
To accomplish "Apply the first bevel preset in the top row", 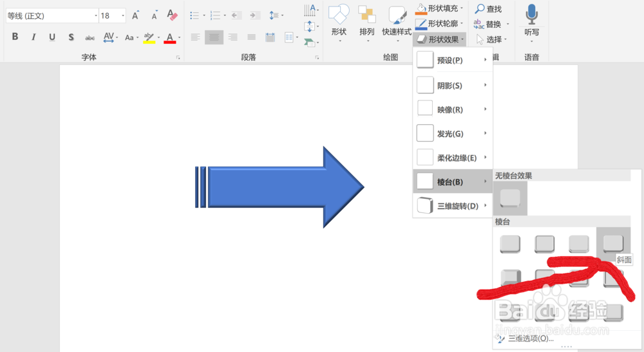I will (510, 244).
